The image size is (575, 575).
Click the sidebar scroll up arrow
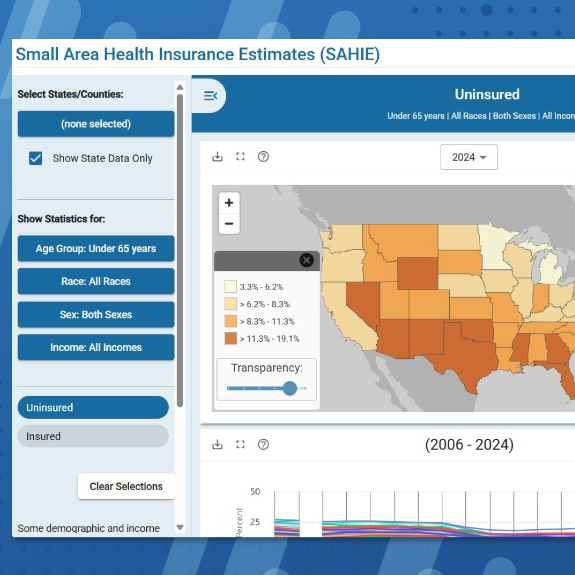click(180, 87)
